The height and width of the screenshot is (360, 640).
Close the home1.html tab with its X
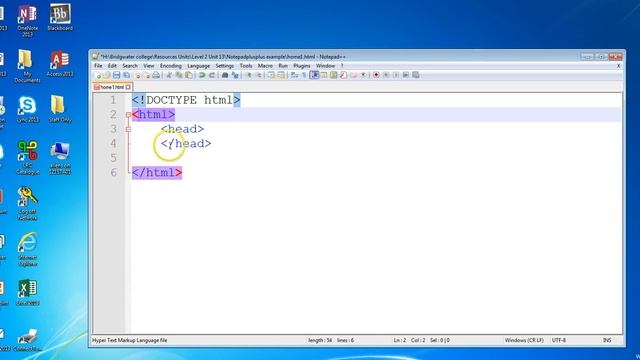point(128,87)
